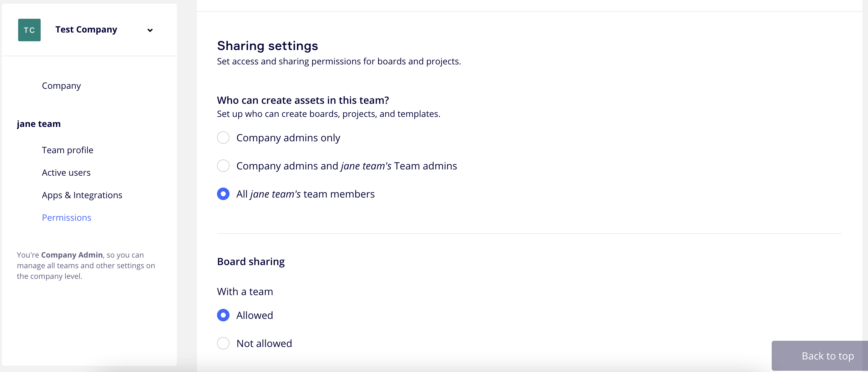This screenshot has width=868, height=372.
Task: Select the Not allowed radio button
Action: pos(223,343)
